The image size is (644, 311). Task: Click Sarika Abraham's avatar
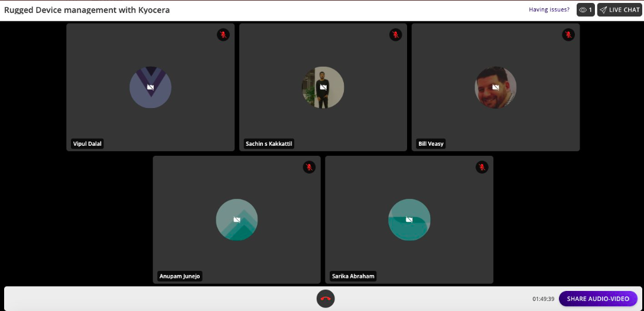click(409, 220)
